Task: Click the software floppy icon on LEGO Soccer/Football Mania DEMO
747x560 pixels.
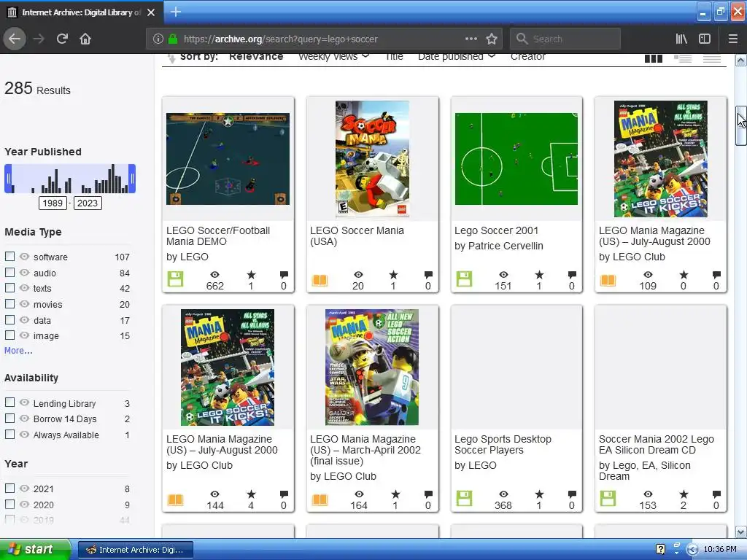Action: point(175,279)
